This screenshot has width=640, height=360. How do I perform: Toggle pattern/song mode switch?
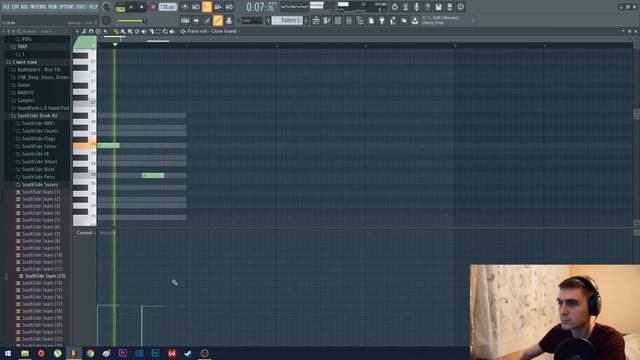click(x=120, y=7)
